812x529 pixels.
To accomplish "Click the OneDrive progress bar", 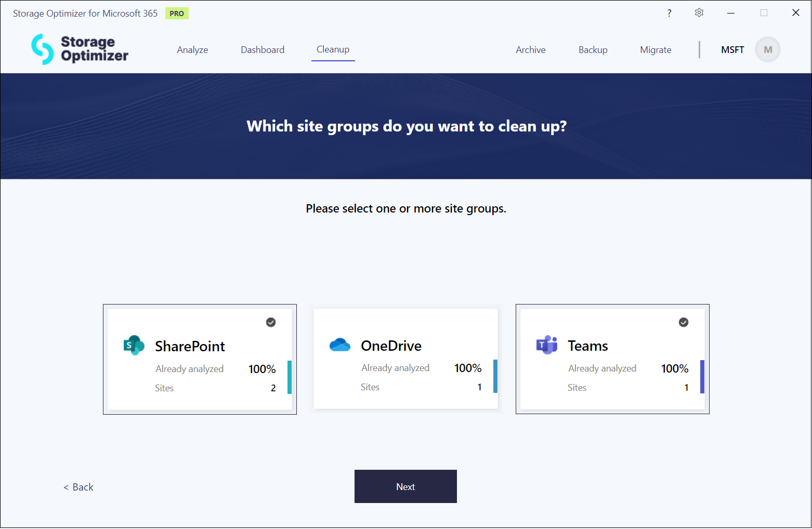I will [x=495, y=376].
